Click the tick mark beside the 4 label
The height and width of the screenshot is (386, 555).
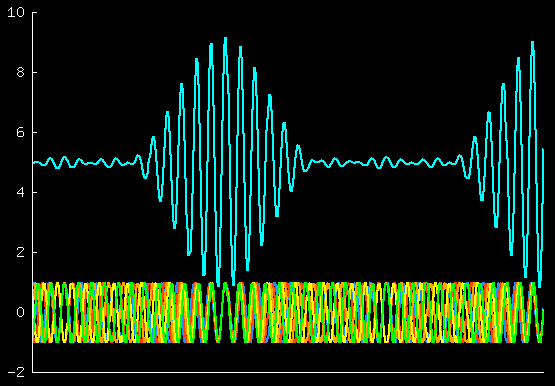(35, 192)
